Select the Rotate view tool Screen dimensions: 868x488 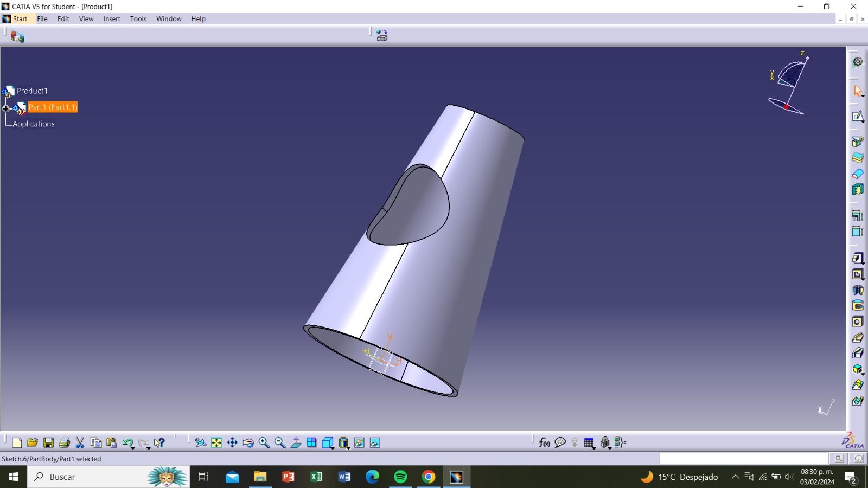click(x=248, y=443)
